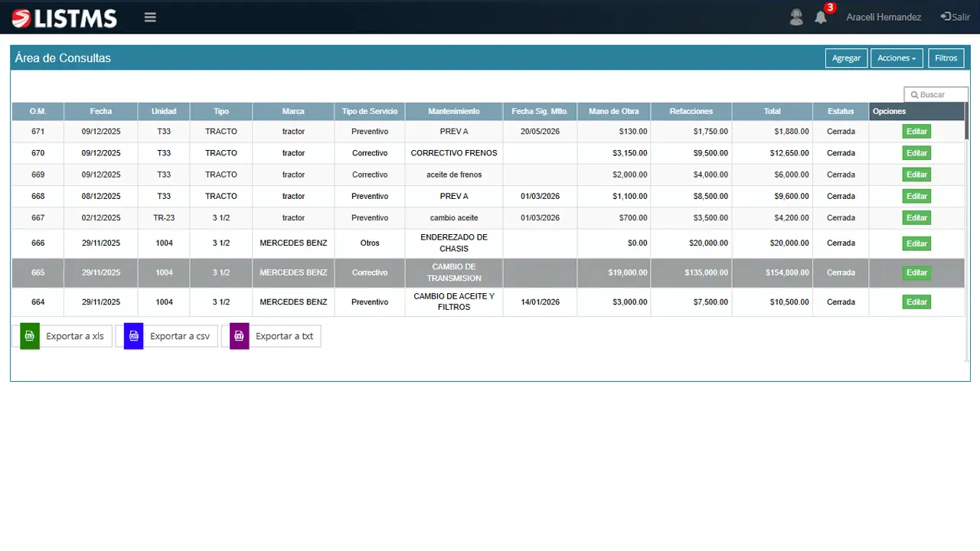Click the LISTMS logo

tap(64, 18)
